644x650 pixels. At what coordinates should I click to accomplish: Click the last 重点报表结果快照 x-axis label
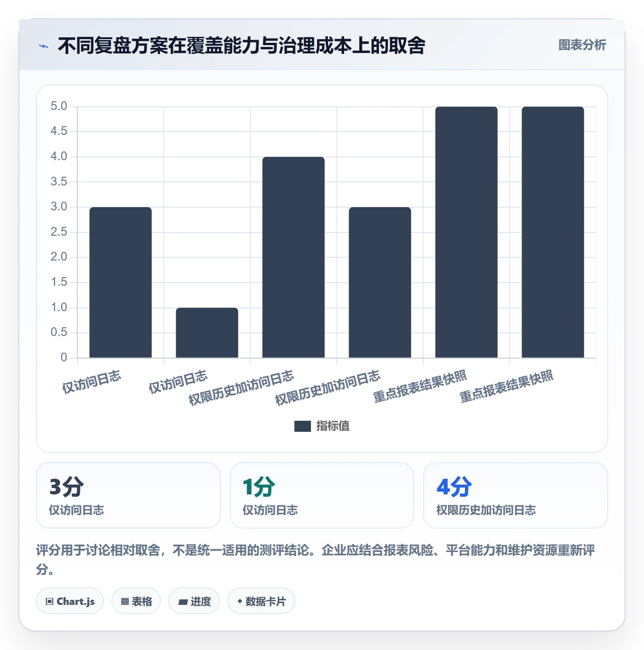click(x=506, y=386)
